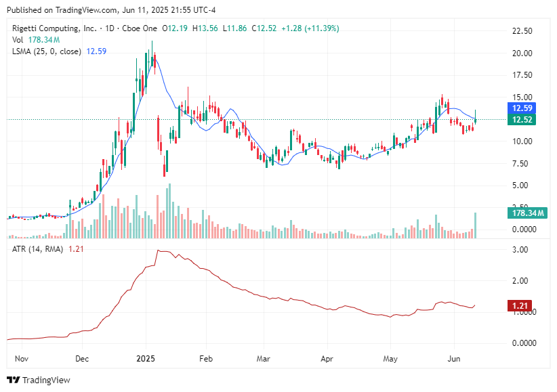Click the 20.00 price axis label
The height and width of the screenshot is (392, 557).
522,53
